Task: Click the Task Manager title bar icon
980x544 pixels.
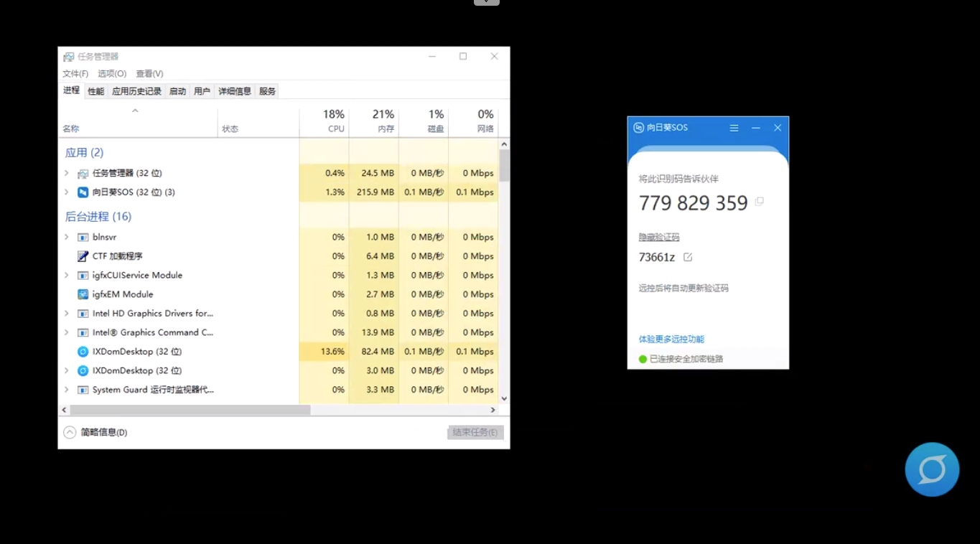Action: (68, 57)
